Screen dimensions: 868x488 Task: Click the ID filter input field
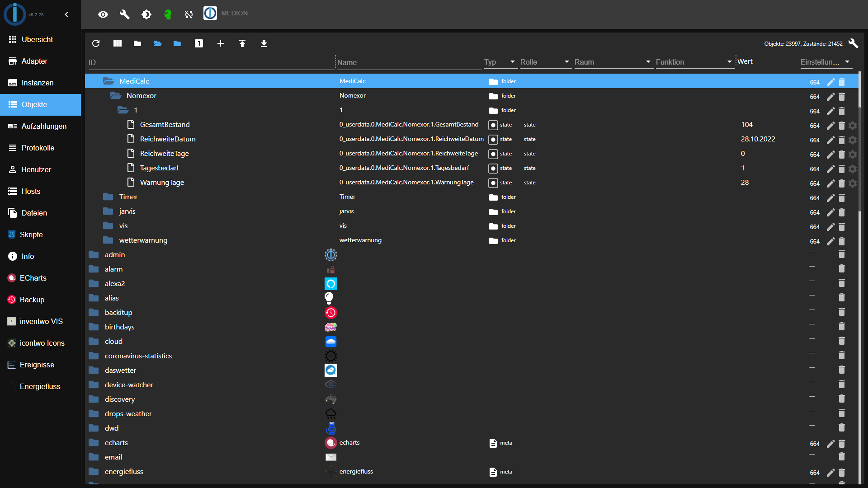tap(211, 62)
